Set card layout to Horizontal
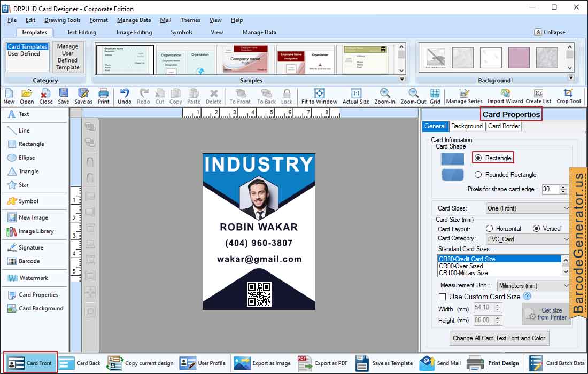This screenshot has height=374, width=588. [x=489, y=229]
